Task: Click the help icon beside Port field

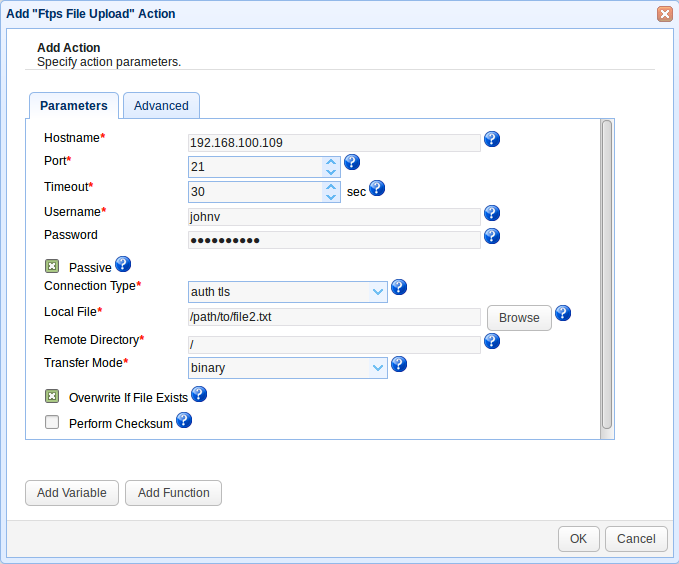Action: click(x=351, y=162)
